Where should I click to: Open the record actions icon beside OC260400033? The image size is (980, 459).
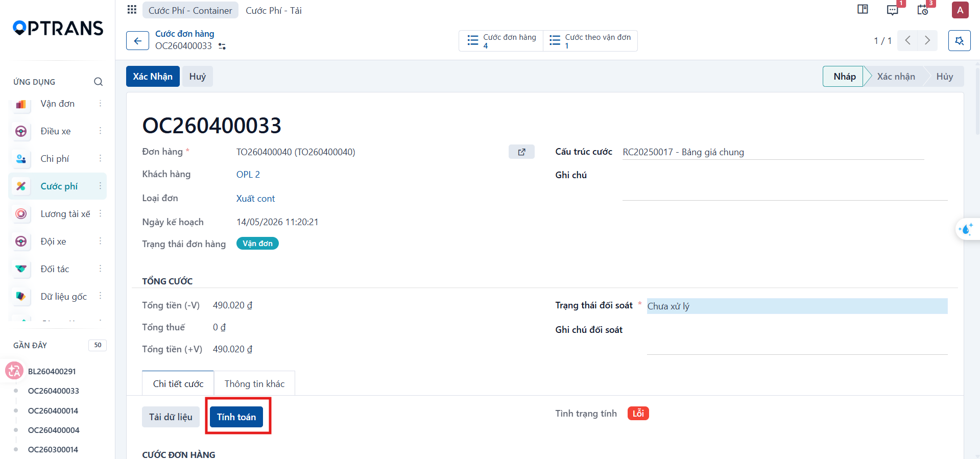pos(222,46)
